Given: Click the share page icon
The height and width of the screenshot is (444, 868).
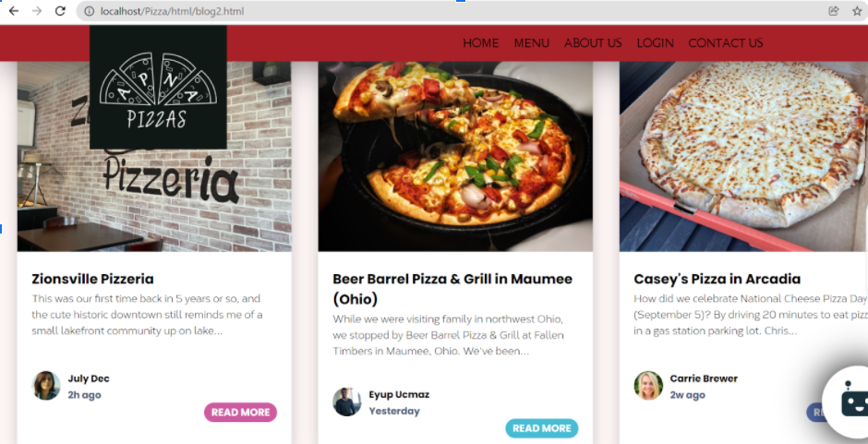Looking at the screenshot, I should pos(833,11).
